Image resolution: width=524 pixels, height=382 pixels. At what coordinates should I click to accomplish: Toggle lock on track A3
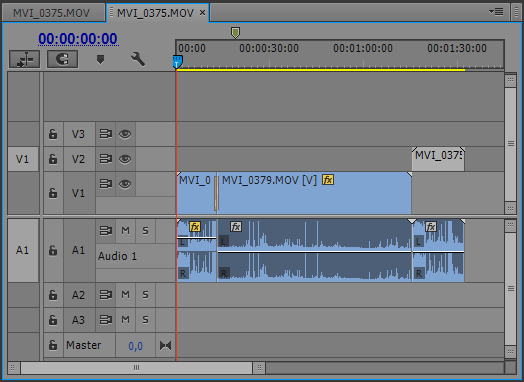[53, 320]
